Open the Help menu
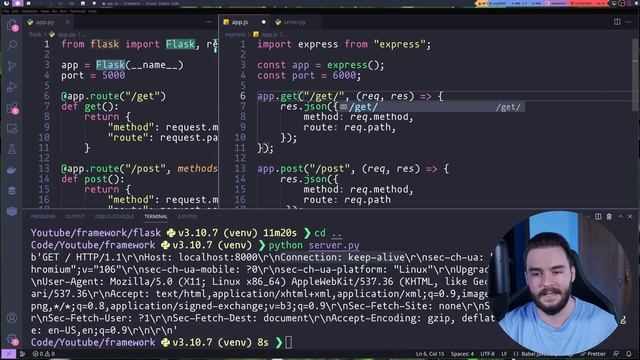 (93, 11)
